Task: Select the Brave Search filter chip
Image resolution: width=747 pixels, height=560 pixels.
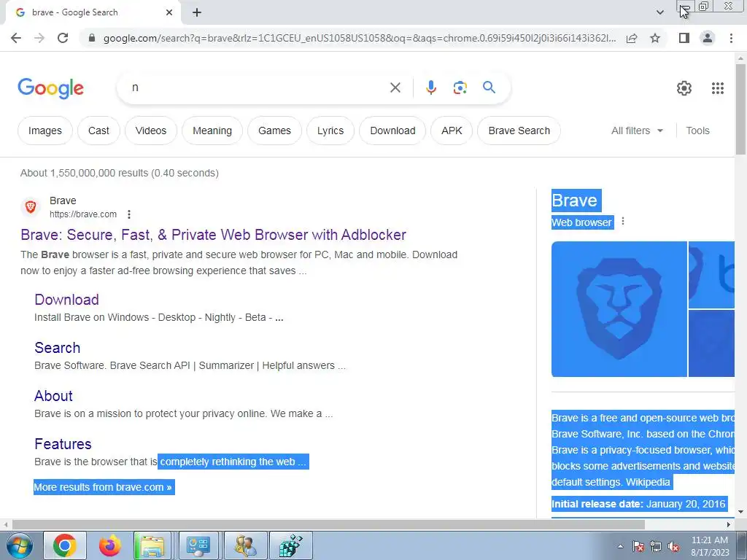Action: [519, 131]
